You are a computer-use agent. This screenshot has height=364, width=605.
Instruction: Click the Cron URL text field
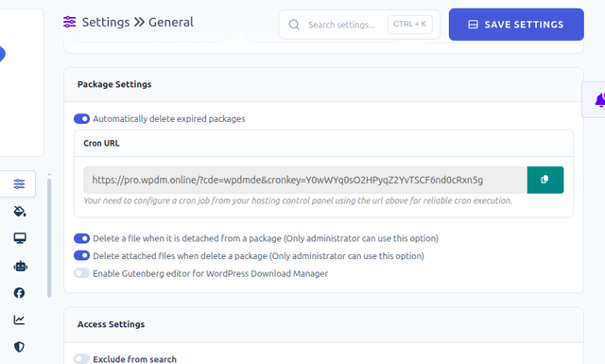coord(305,180)
